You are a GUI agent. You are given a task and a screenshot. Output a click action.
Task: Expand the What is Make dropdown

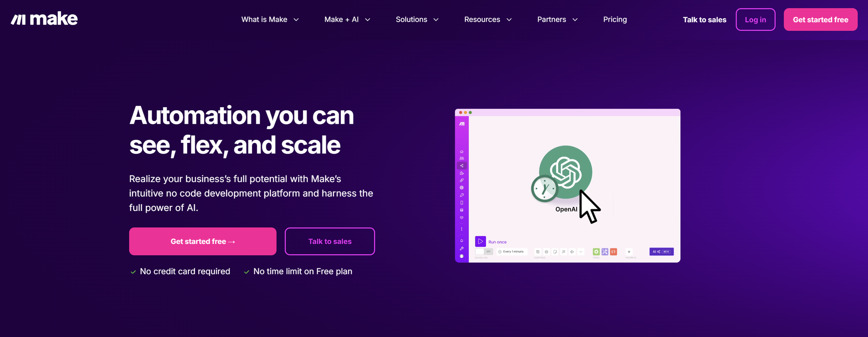[x=270, y=20]
